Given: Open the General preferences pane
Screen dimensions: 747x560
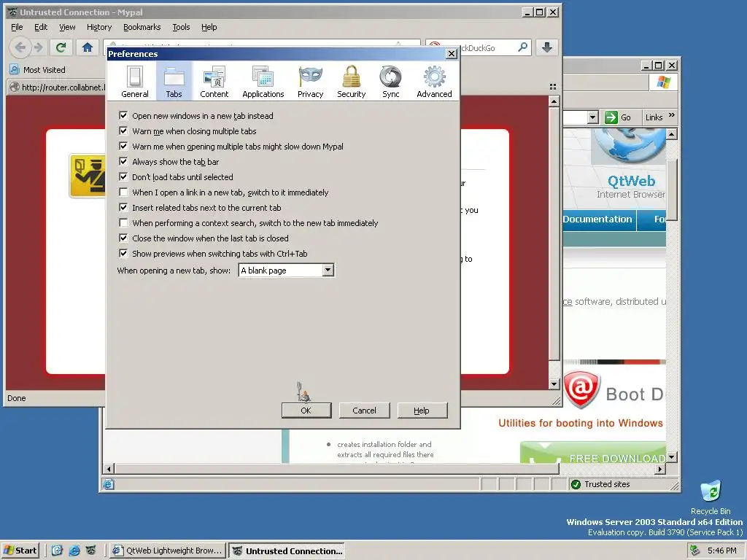Looking at the screenshot, I should tap(135, 82).
